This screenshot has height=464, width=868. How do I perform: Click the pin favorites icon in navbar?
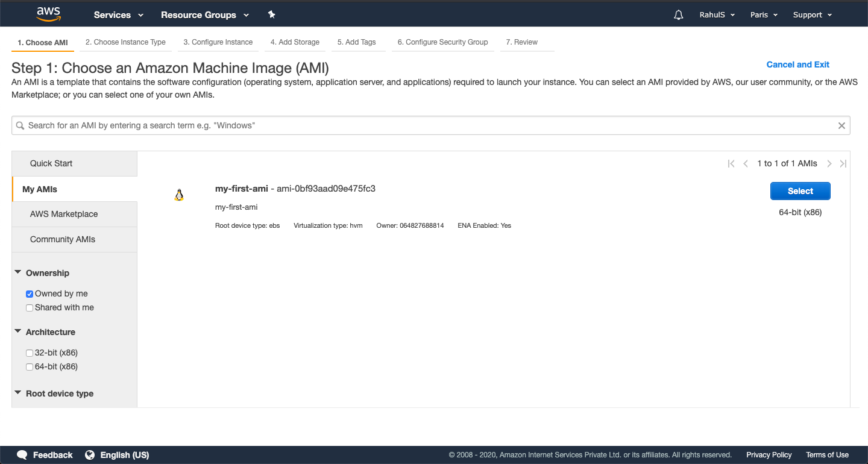pyautogui.click(x=271, y=14)
